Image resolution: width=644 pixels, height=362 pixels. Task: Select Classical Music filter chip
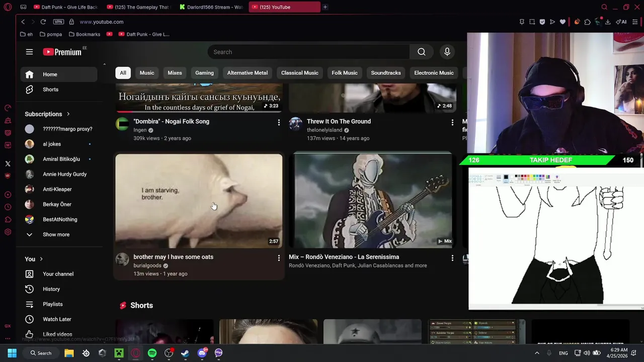[x=299, y=73]
